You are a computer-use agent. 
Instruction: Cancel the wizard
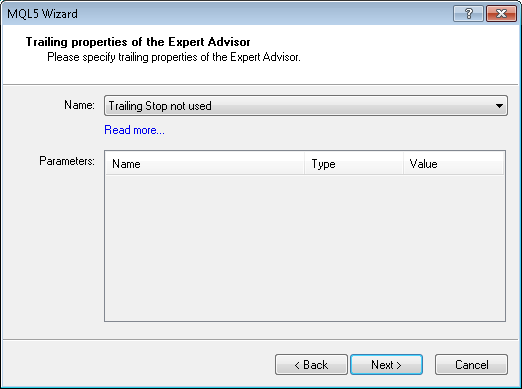click(472, 365)
